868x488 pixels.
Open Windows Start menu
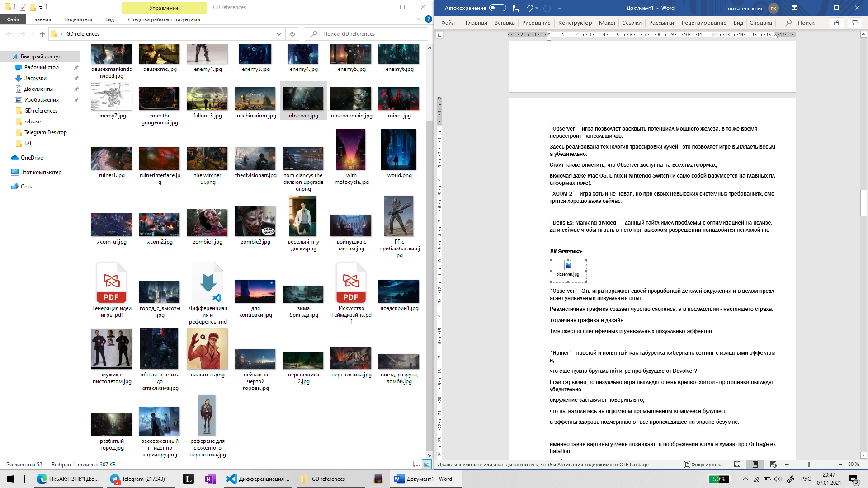tap(11, 479)
